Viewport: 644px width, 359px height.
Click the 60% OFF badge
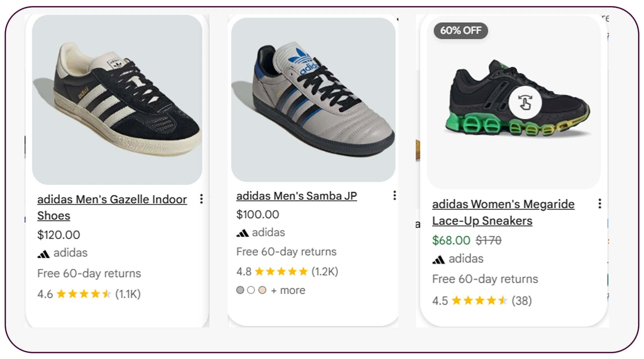click(x=461, y=31)
